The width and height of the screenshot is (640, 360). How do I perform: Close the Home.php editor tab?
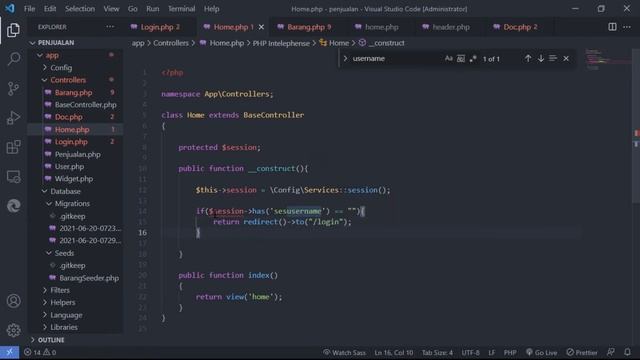pyautogui.click(x=261, y=27)
